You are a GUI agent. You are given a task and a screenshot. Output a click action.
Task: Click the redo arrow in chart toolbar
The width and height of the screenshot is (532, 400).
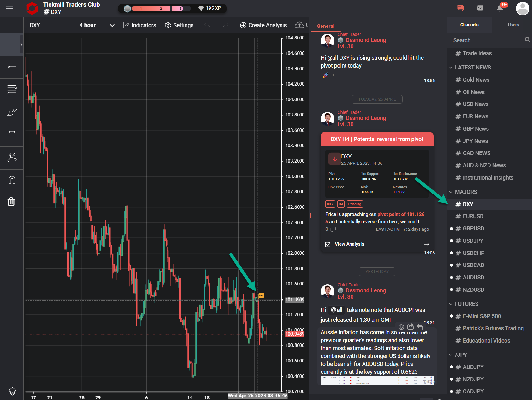click(226, 25)
